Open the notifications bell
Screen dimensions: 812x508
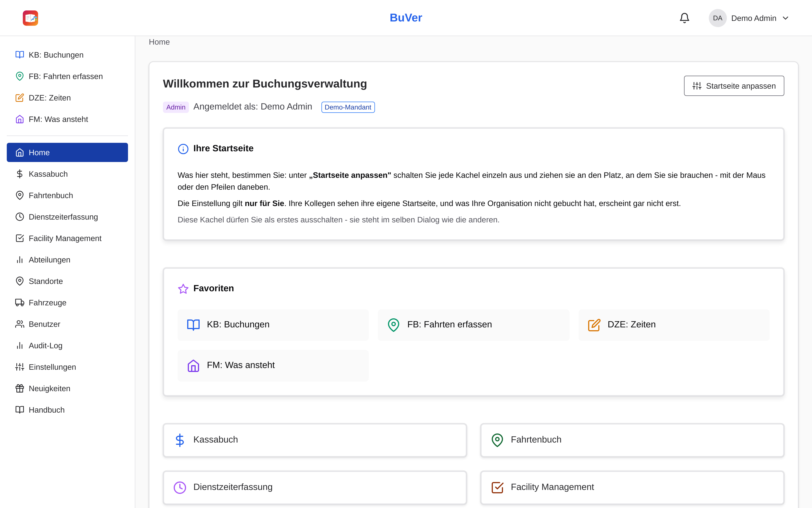click(685, 18)
